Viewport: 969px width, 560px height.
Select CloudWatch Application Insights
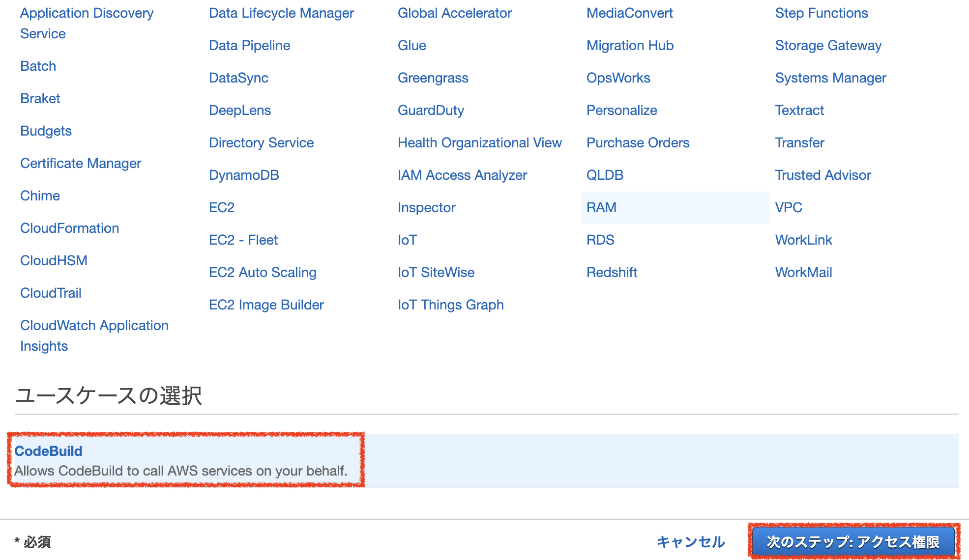click(94, 336)
